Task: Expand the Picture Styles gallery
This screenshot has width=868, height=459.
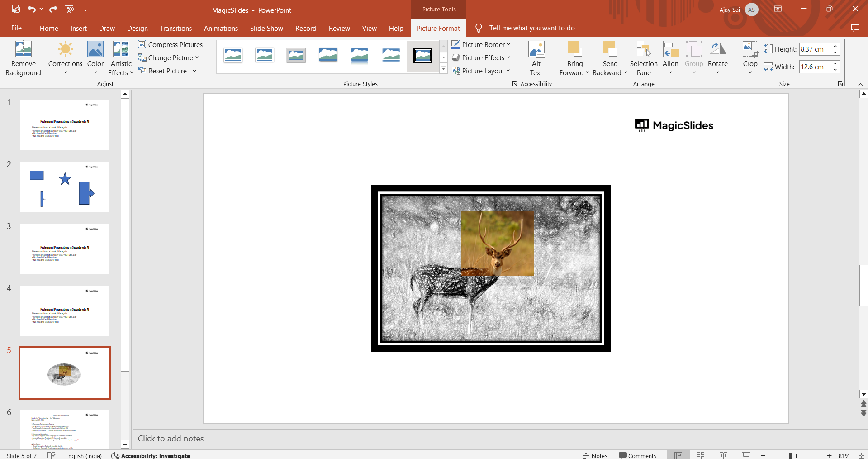Action: point(443,69)
